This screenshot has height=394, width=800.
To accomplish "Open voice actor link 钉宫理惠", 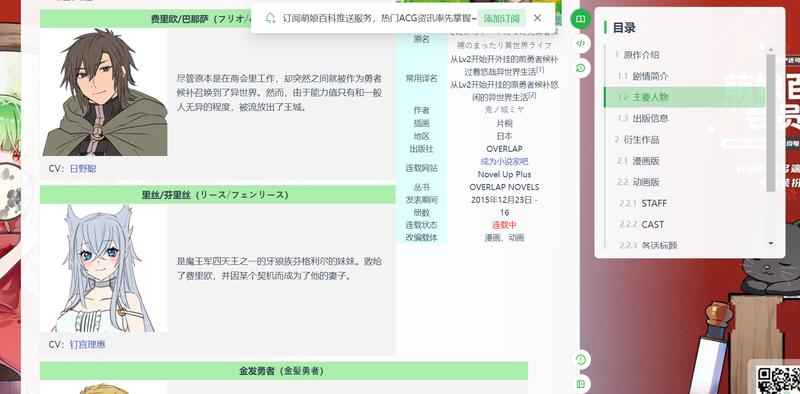I will pyautogui.click(x=87, y=344).
